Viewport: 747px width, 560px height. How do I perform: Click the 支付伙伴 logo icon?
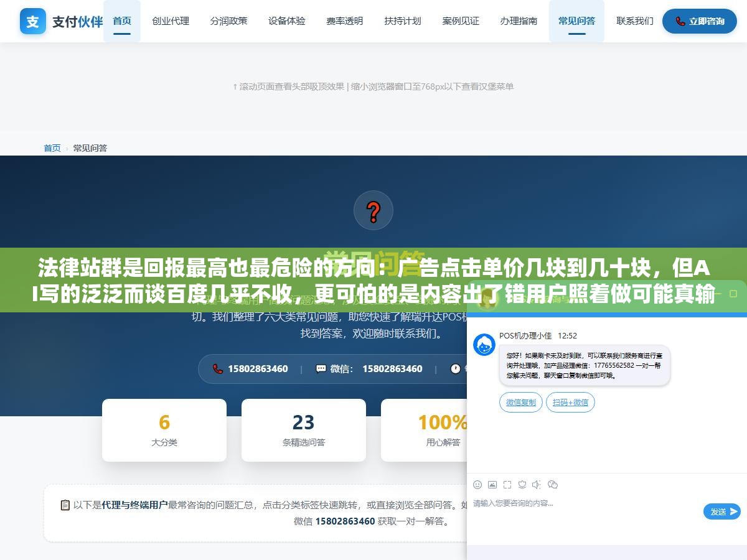tap(33, 21)
